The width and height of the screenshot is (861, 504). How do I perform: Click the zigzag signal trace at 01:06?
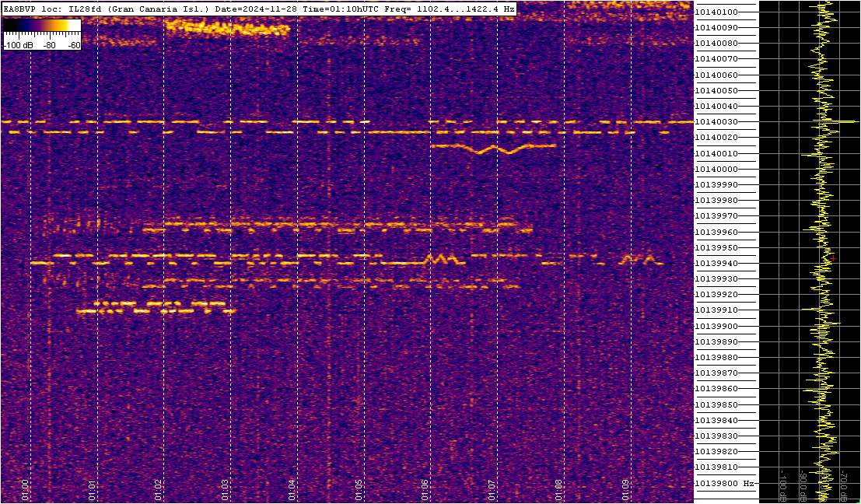click(x=443, y=260)
